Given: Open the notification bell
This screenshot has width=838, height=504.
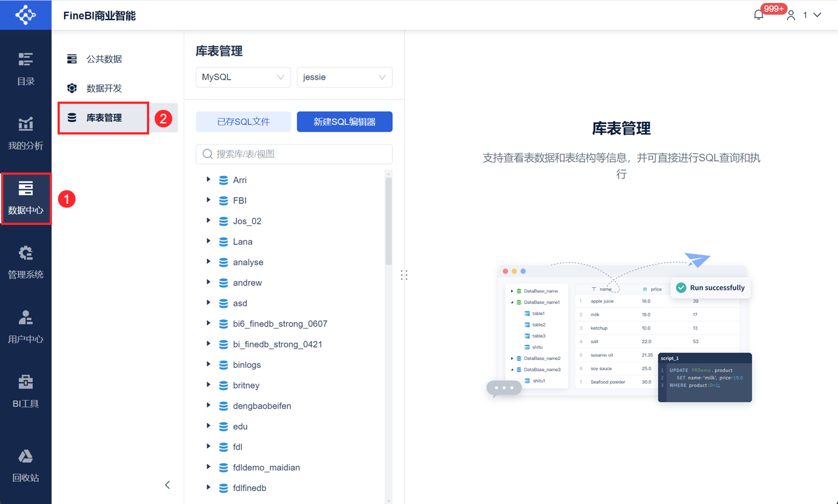Looking at the screenshot, I should click(758, 15).
